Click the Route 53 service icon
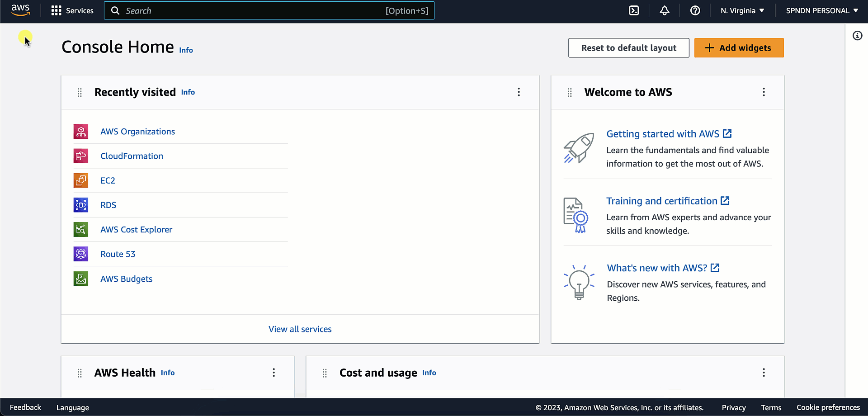 tap(81, 254)
